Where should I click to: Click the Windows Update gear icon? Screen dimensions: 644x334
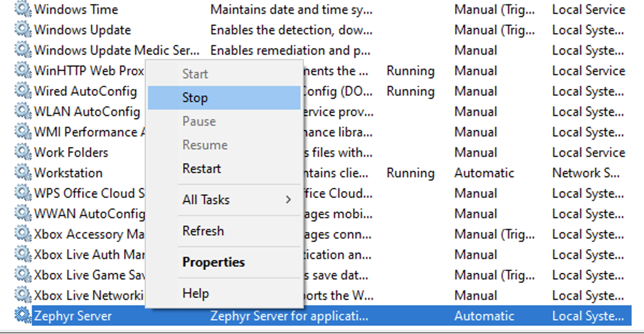click(22, 30)
